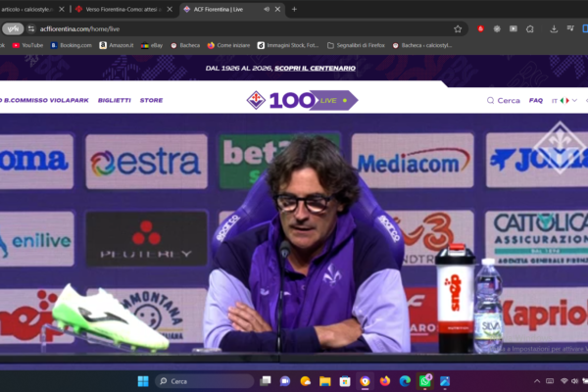Close the Verso Fiorentina-Como tab
This screenshot has width=588, height=392.
[x=170, y=10]
